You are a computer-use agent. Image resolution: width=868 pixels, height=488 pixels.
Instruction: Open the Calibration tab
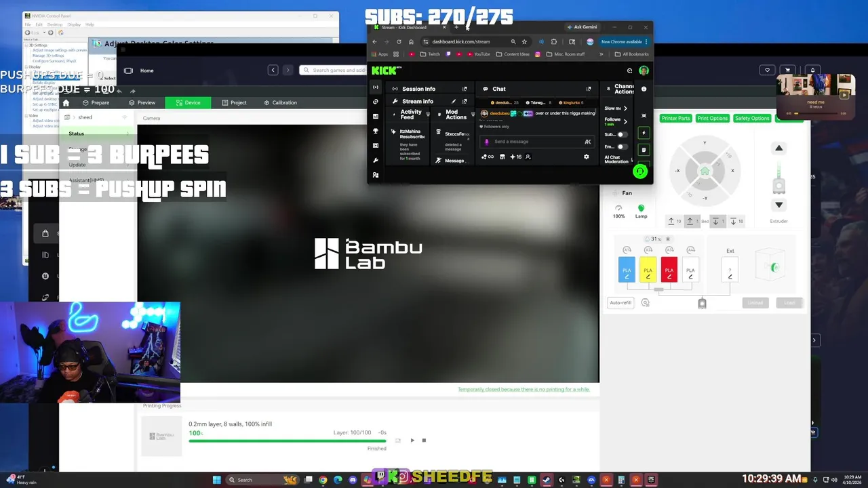click(280, 102)
